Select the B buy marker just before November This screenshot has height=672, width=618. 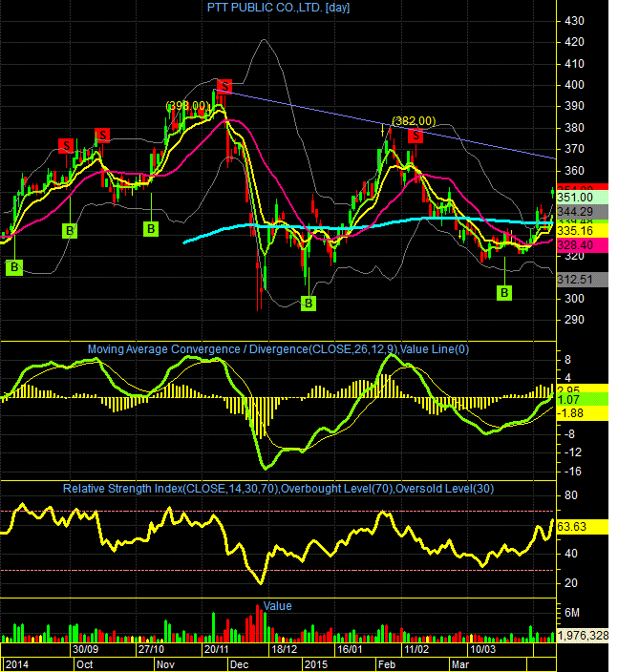click(151, 229)
